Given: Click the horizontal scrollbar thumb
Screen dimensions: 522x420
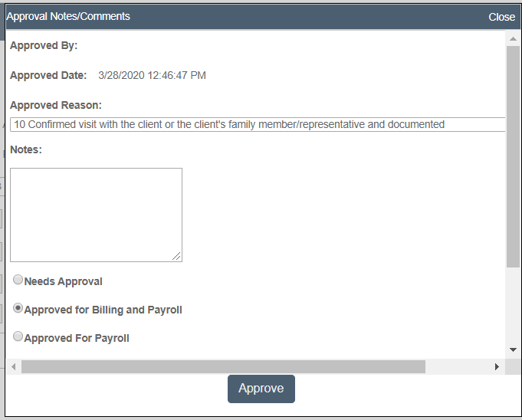Looking at the screenshot, I should [x=223, y=367].
